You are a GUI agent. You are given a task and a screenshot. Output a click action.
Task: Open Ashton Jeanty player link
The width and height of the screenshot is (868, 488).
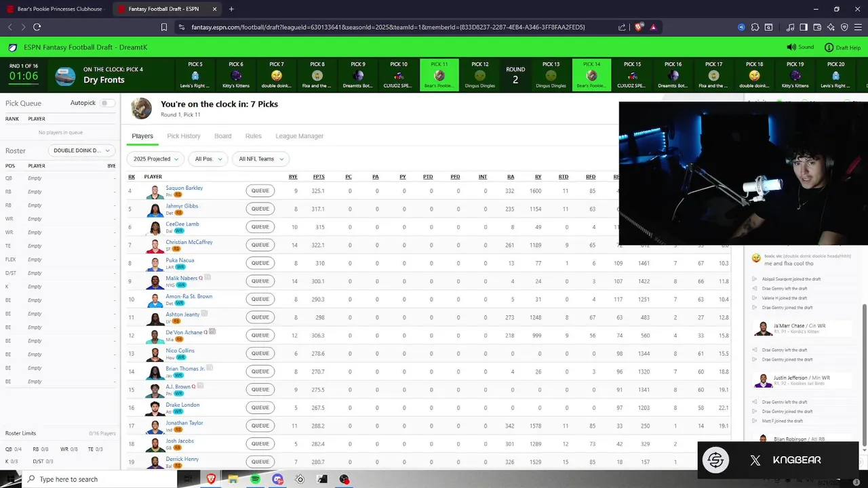[x=182, y=314]
